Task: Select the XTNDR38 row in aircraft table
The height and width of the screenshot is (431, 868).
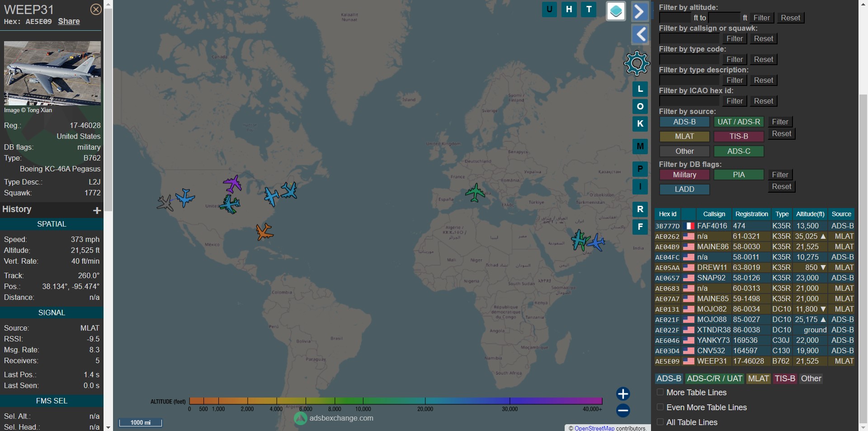Action: tap(754, 330)
